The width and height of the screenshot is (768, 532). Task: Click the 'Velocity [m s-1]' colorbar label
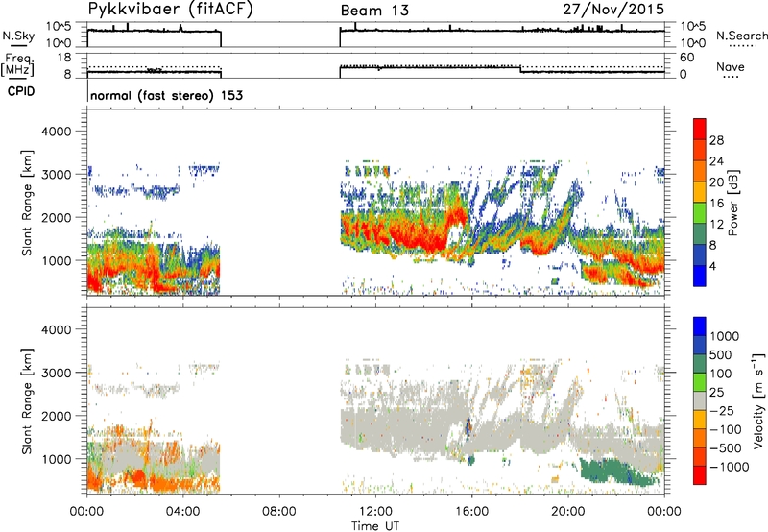(758, 400)
